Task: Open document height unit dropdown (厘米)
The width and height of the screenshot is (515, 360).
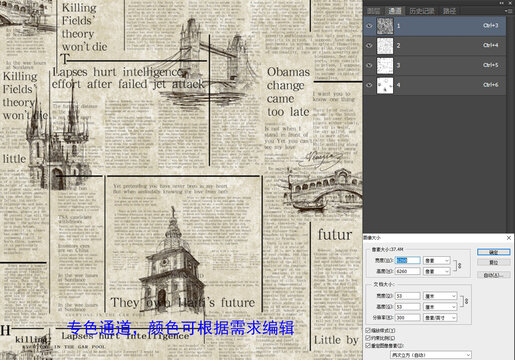Action: [x=440, y=307]
